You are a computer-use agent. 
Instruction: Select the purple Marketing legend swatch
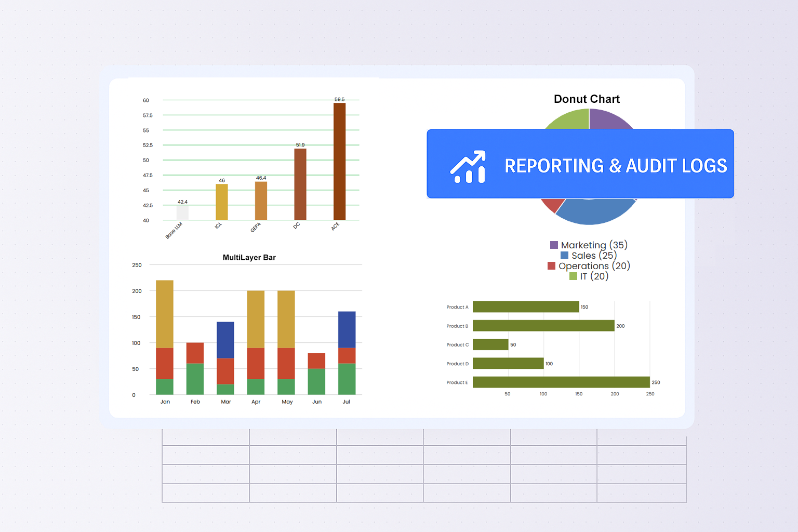click(554, 245)
